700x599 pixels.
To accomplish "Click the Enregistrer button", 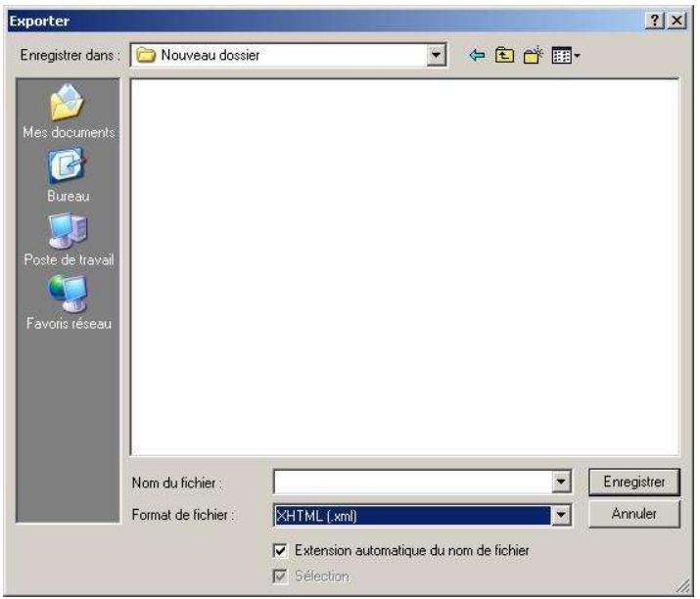I will coord(634,483).
